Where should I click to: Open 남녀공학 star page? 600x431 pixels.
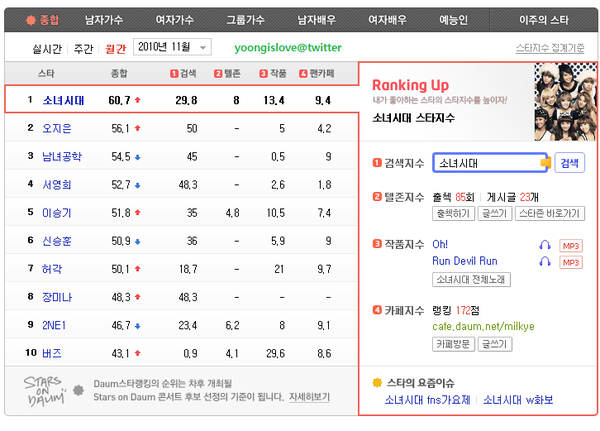(62, 157)
